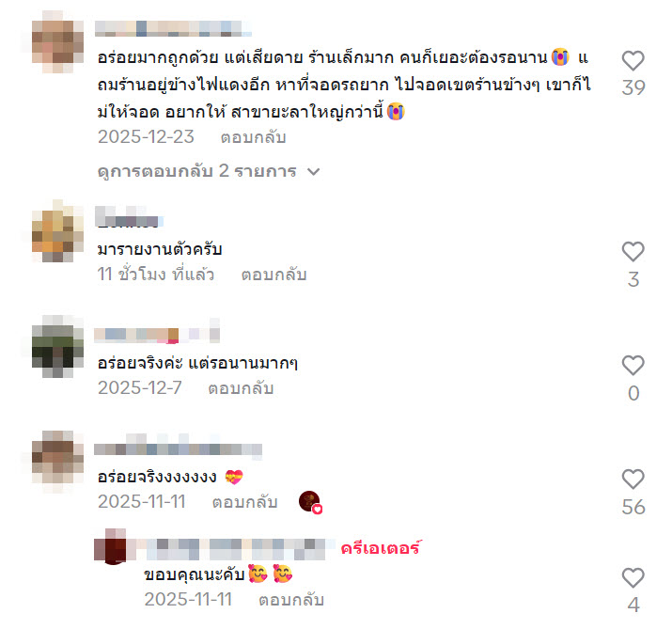Open username above มารายงานตัวครับ comment
The image size is (672, 629).
click(129, 216)
